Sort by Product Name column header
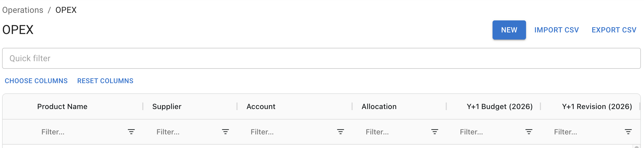The width and height of the screenshot is (644, 148). coord(62,106)
